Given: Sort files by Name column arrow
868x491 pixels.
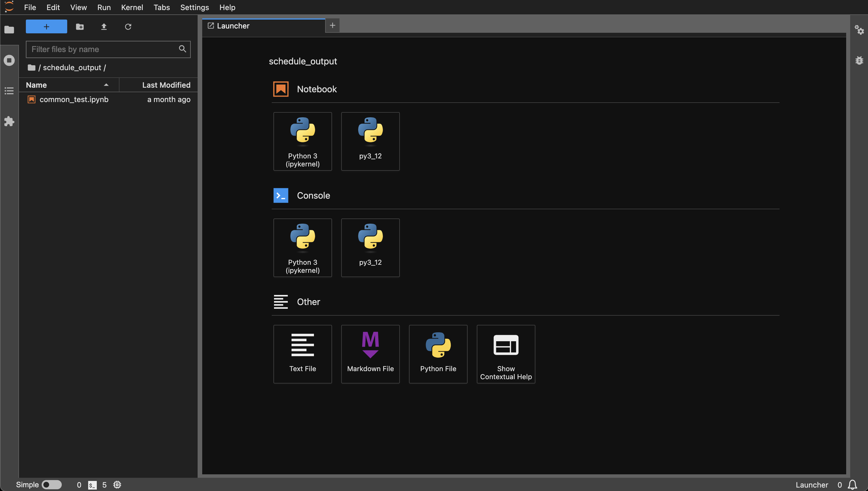Looking at the screenshot, I should (106, 85).
